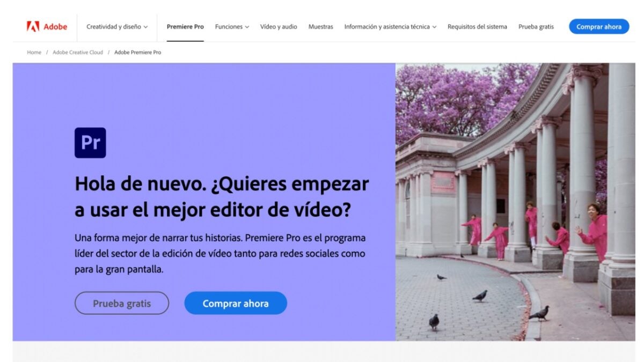Screen dimensions: 644x362
Task: Open Requisitos del sistema link
Action: pos(477,27)
